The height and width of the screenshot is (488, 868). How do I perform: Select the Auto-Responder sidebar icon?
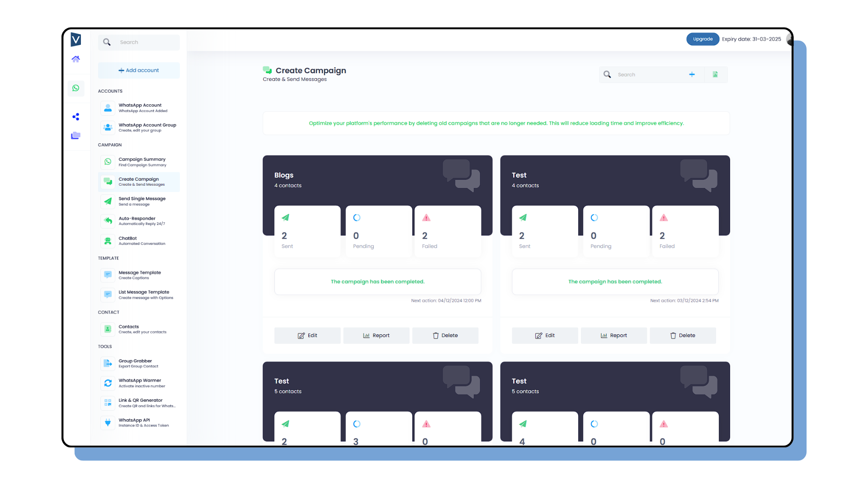point(108,221)
